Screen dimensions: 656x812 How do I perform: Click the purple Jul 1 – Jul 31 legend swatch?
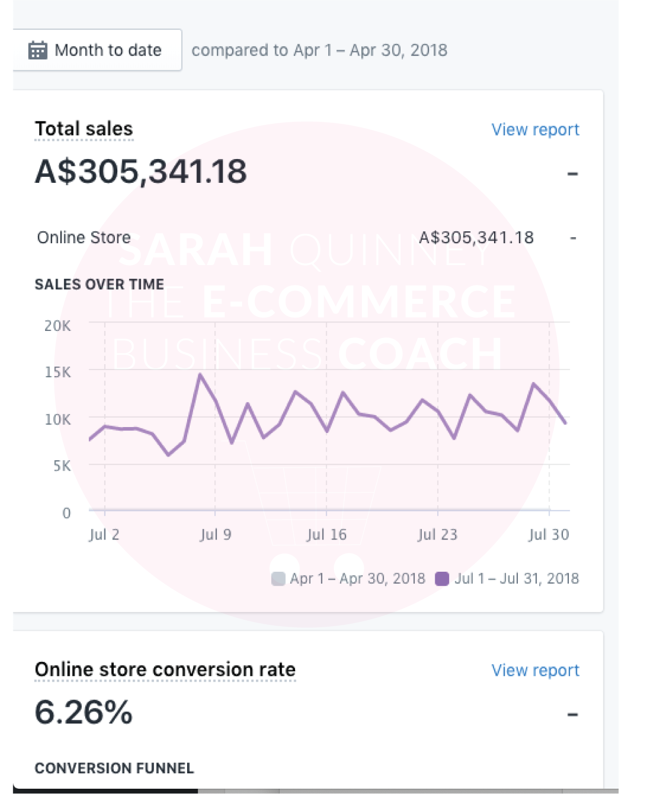click(x=442, y=579)
